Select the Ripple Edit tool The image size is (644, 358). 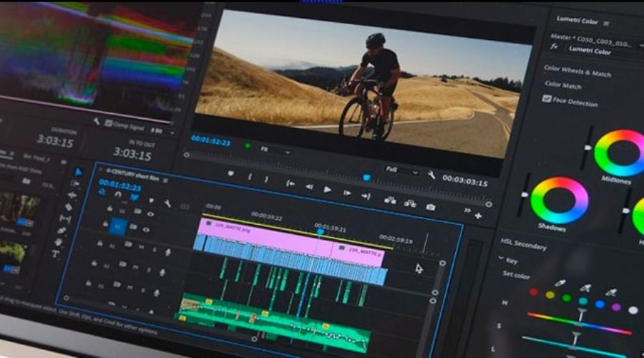click(72, 195)
